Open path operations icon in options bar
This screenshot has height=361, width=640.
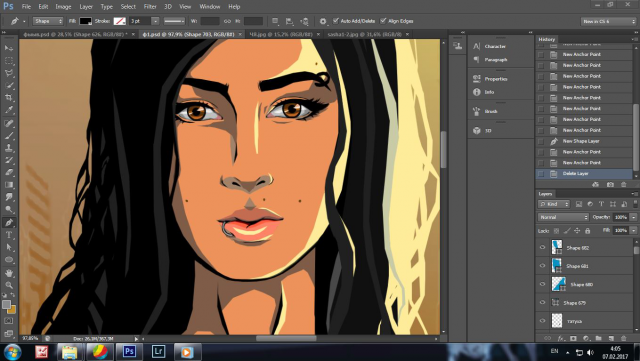275,21
